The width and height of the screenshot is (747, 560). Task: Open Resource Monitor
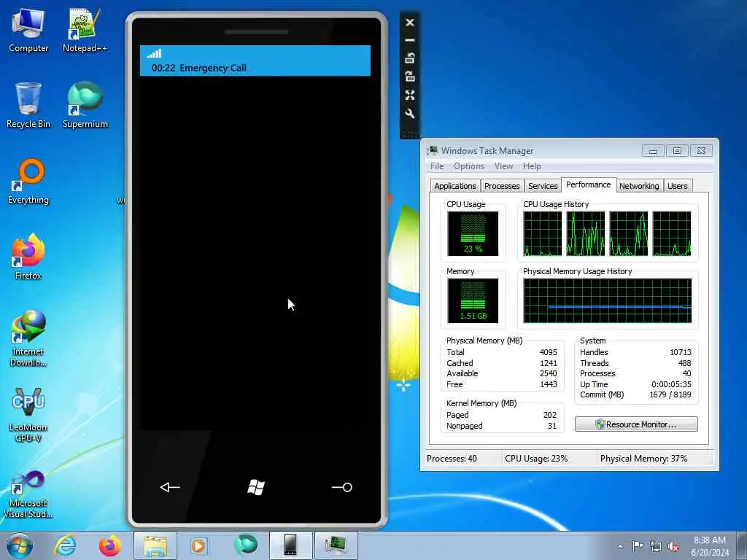pyautogui.click(x=636, y=424)
